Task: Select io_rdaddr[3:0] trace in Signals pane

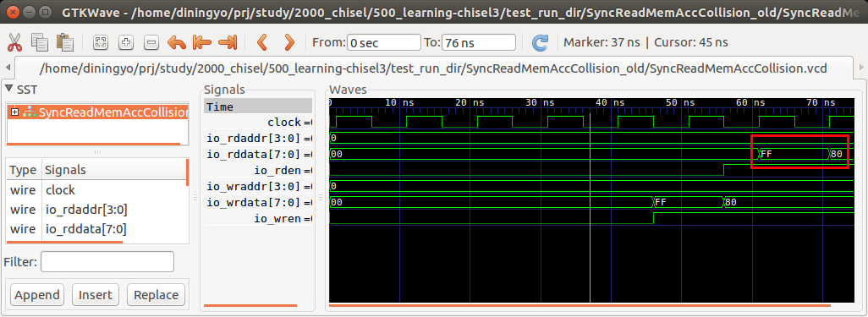Action: pyautogui.click(x=258, y=139)
